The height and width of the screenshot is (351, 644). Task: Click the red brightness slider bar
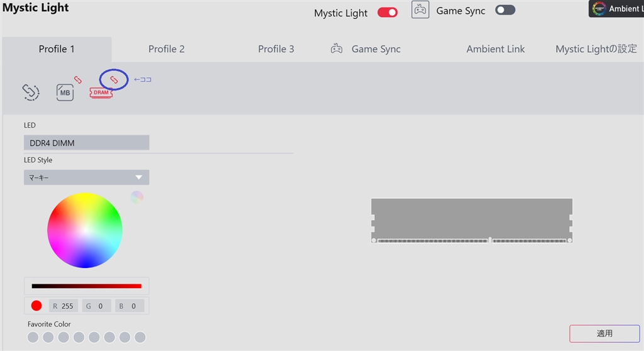86,286
